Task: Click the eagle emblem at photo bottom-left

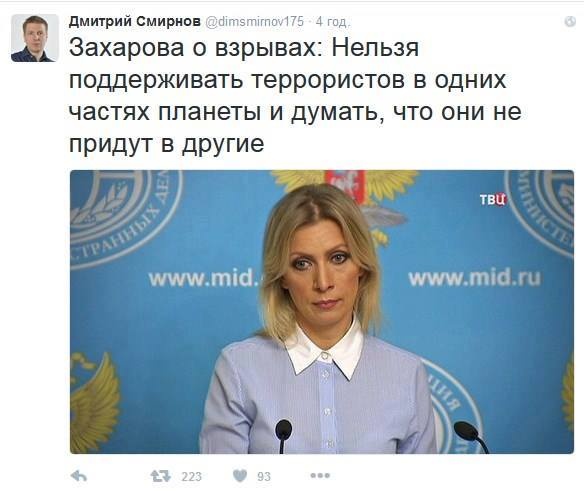Action: pos(95,402)
